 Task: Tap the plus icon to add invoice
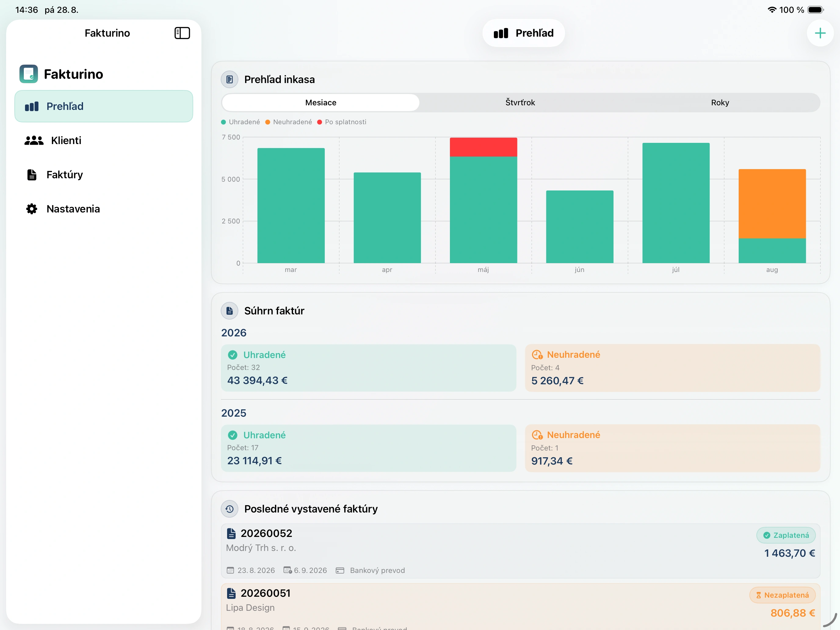pos(820,33)
